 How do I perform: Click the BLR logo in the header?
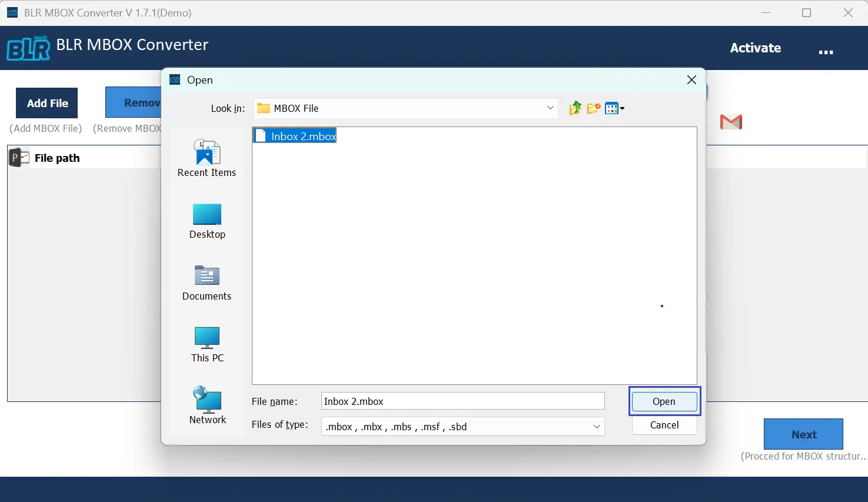coord(28,48)
